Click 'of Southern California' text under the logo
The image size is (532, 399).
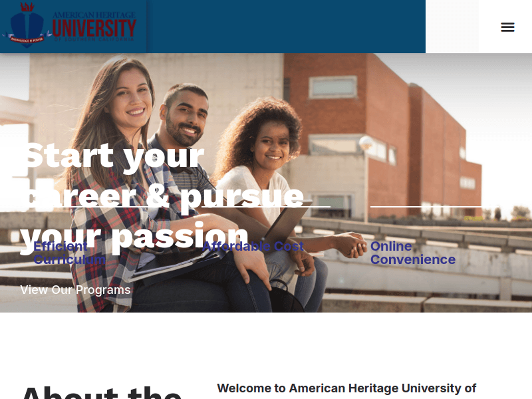coord(94,40)
